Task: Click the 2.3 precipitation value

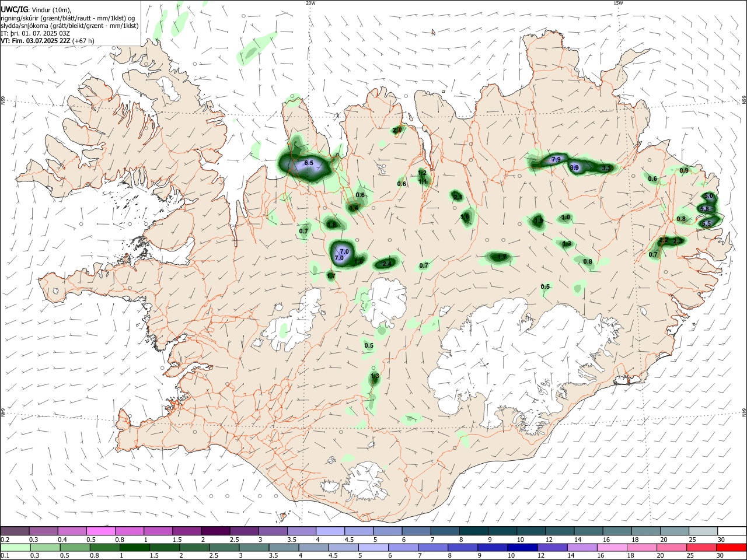Action: pyautogui.click(x=678, y=241)
